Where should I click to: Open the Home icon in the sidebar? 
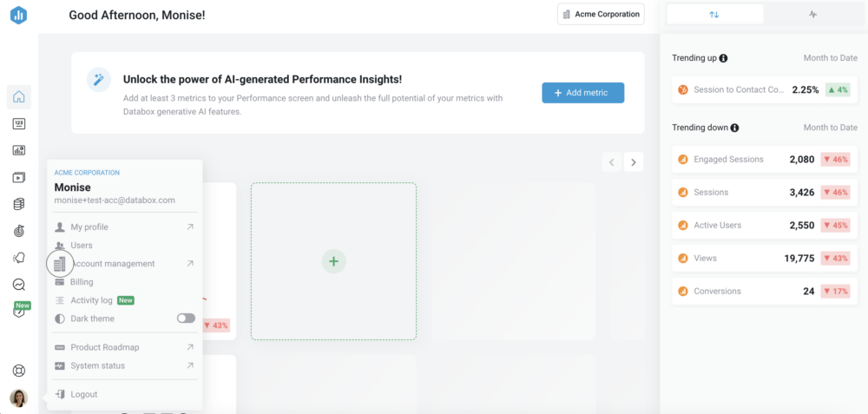click(19, 96)
